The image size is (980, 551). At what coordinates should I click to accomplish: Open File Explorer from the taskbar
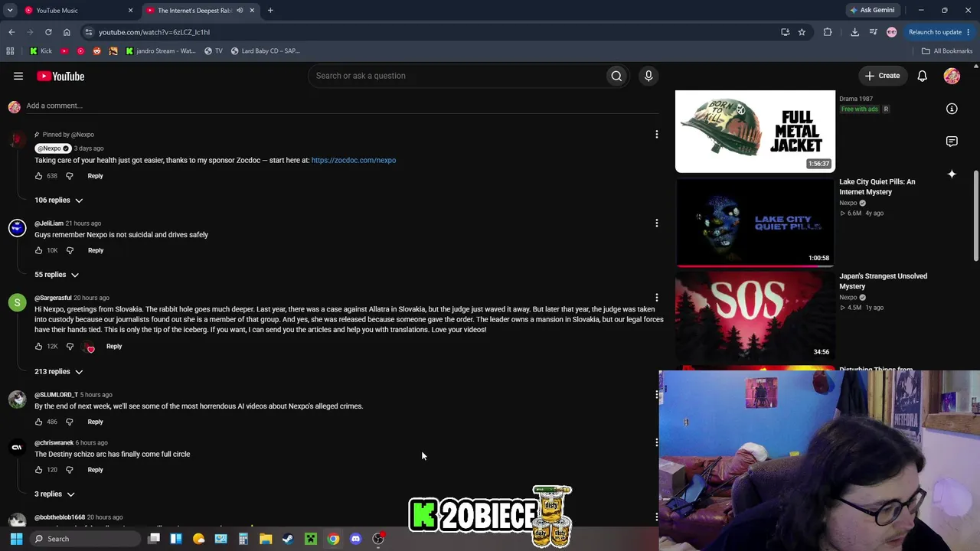coord(266,539)
